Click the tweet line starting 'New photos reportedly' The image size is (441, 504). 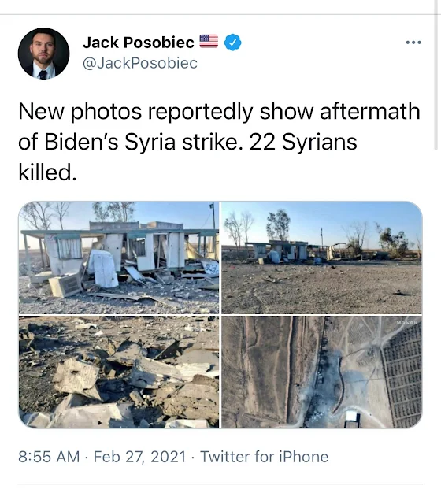tap(219, 112)
